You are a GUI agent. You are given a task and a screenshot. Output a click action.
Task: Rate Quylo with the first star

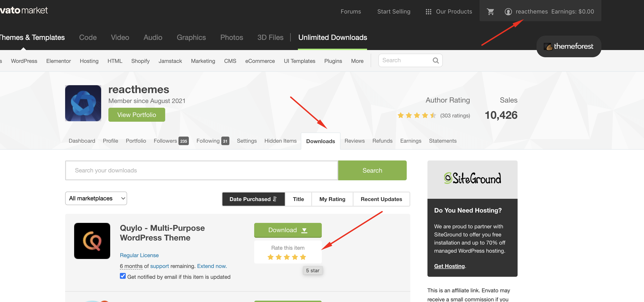click(x=270, y=257)
